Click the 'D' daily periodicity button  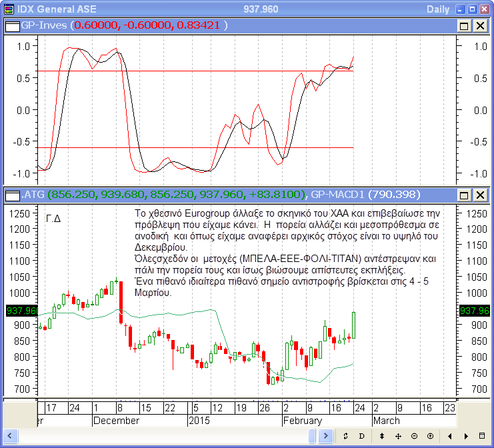(362, 436)
